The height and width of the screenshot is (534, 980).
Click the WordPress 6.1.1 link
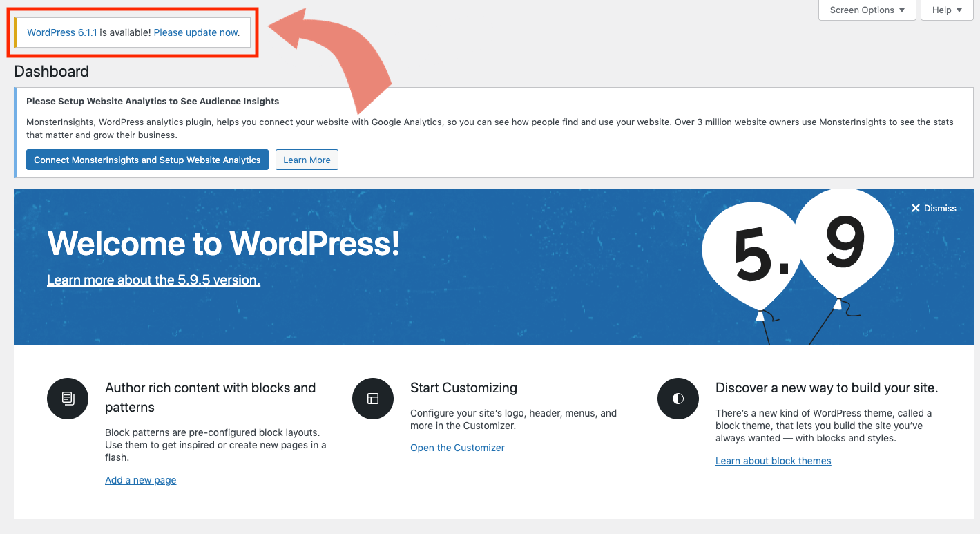pyautogui.click(x=61, y=32)
